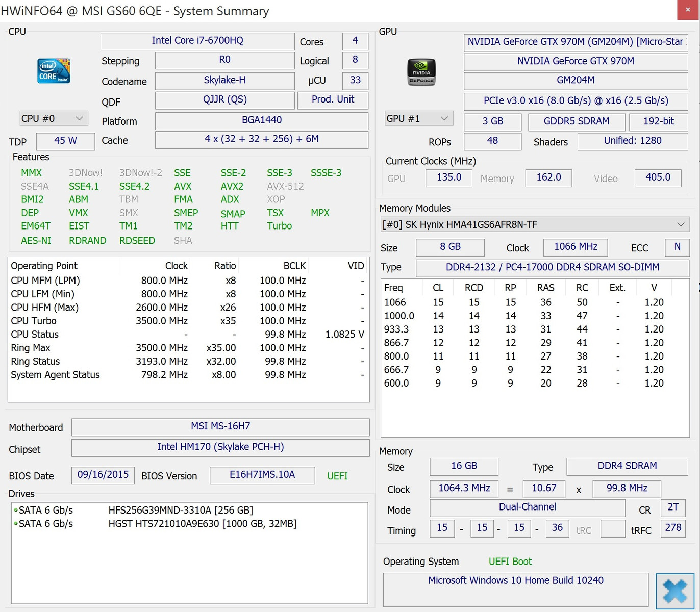700x612 pixels.
Task: Click the NVIDIA GeForce logo
Action: 421,72
